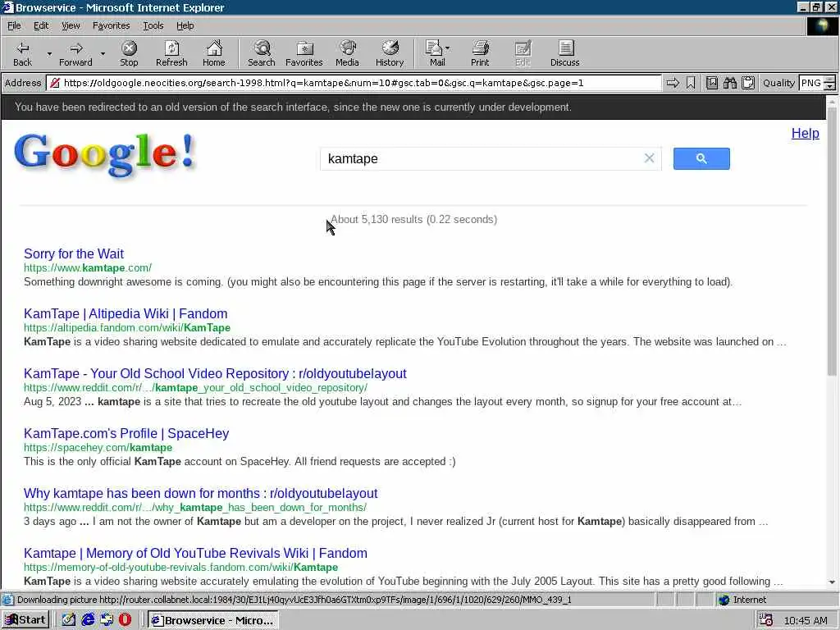Open 'Why kamtape has been down for months' result
The height and width of the screenshot is (630, 840).
point(200,493)
